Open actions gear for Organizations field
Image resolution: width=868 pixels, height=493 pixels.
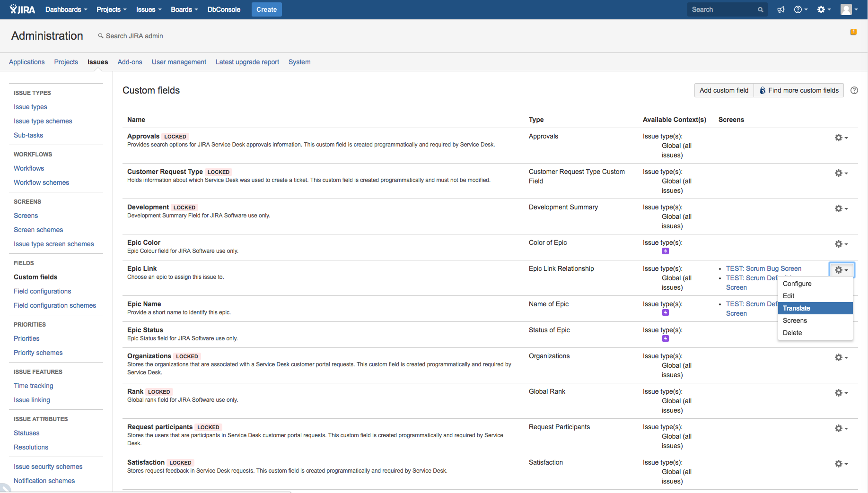tap(841, 357)
